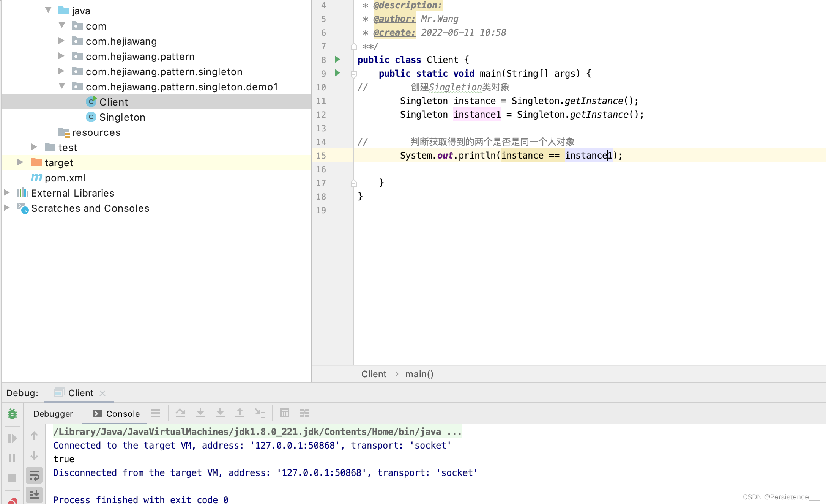Click the @create tag in comment
The height and width of the screenshot is (504, 826).
(394, 33)
